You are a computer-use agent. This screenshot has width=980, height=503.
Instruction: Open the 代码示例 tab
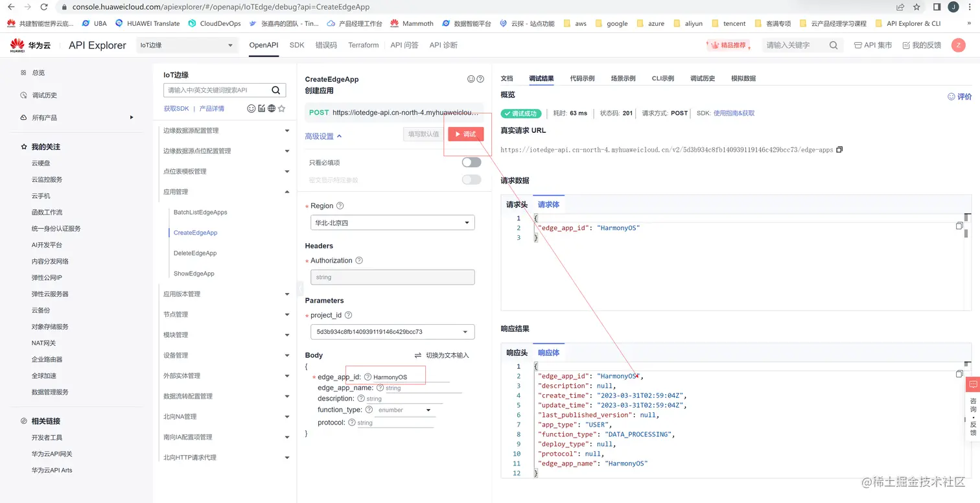[582, 78]
